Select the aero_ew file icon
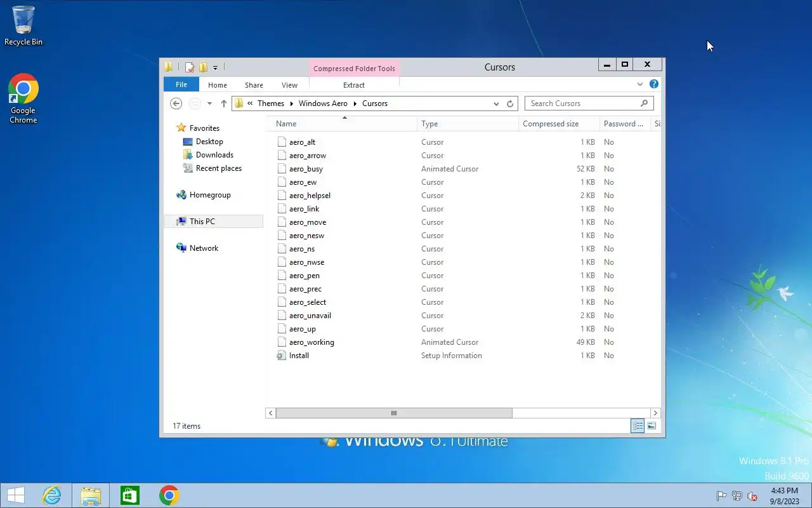The width and height of the screenshot is (812, 508). [x=282, y=182]
